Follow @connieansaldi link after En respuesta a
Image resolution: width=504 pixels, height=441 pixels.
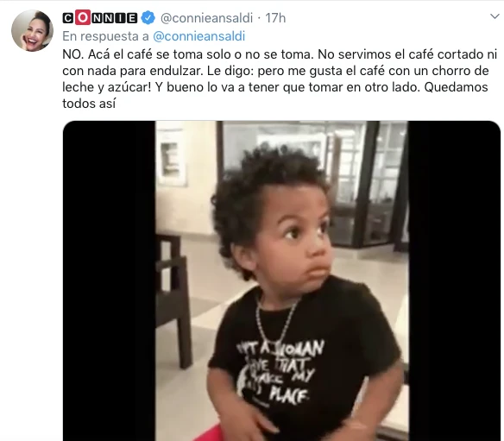tap(199, 36)
